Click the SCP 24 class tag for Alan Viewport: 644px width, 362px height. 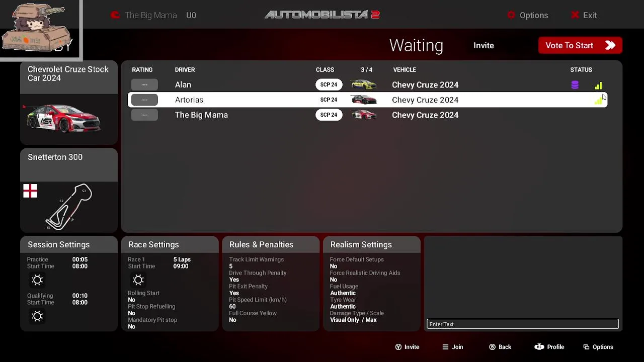[x=329, y=84]
